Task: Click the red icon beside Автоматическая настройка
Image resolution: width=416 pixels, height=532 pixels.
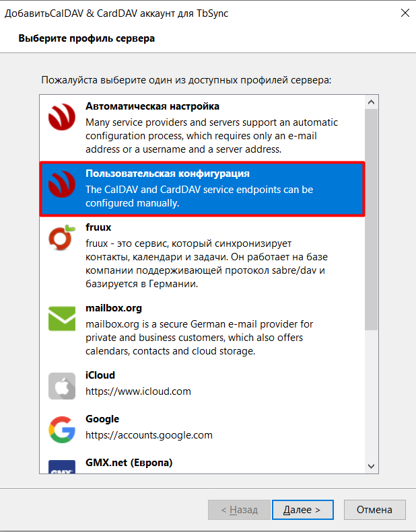Action: (62, 117)
